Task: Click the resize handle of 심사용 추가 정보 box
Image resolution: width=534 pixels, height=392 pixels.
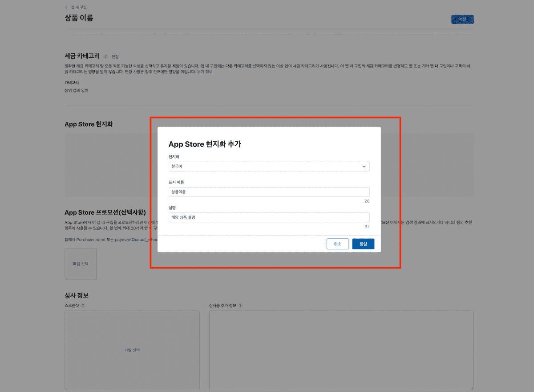Action: click(471, 388)
